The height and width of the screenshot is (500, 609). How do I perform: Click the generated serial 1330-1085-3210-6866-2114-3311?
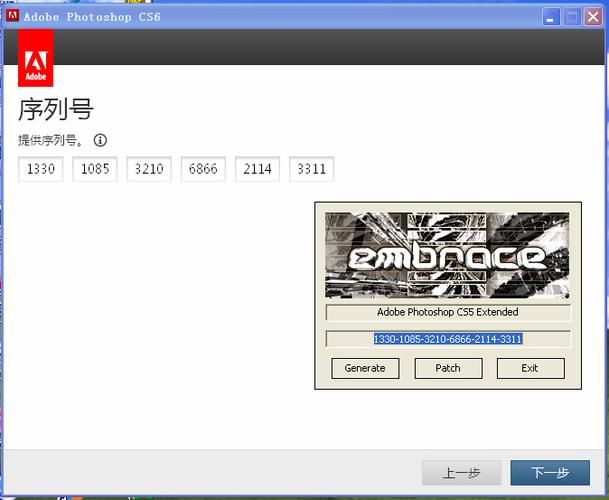click(x=448, y=339)
